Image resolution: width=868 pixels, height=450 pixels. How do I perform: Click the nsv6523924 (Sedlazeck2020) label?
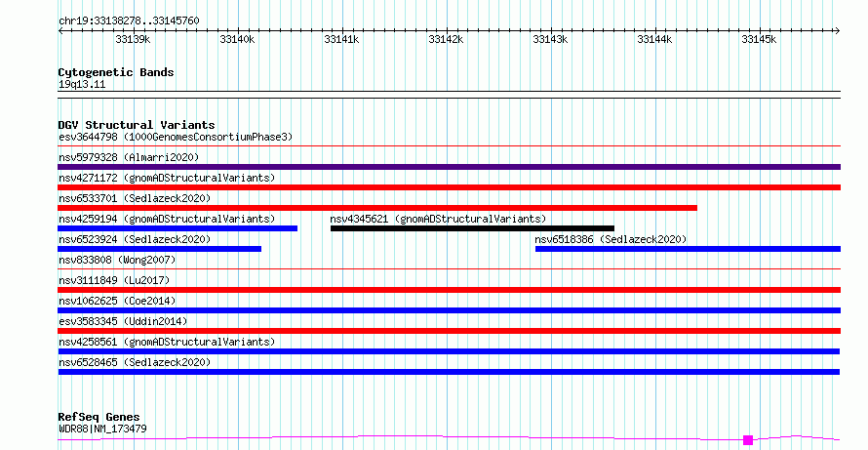[x=135, y=239]
